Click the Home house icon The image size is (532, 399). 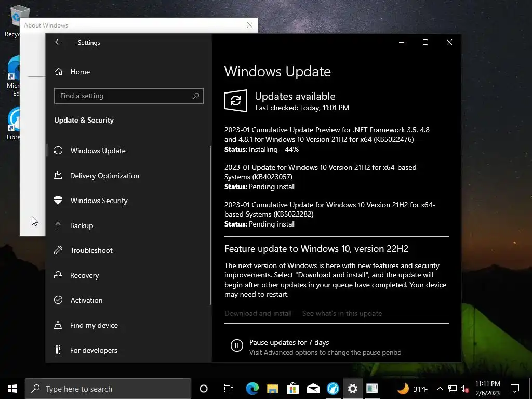tap(59, 71)
